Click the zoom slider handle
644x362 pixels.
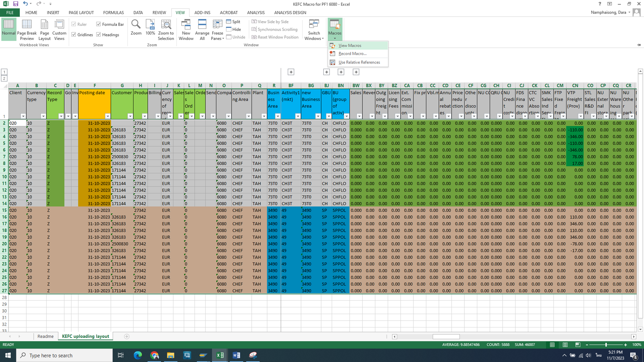pos(606,345)
